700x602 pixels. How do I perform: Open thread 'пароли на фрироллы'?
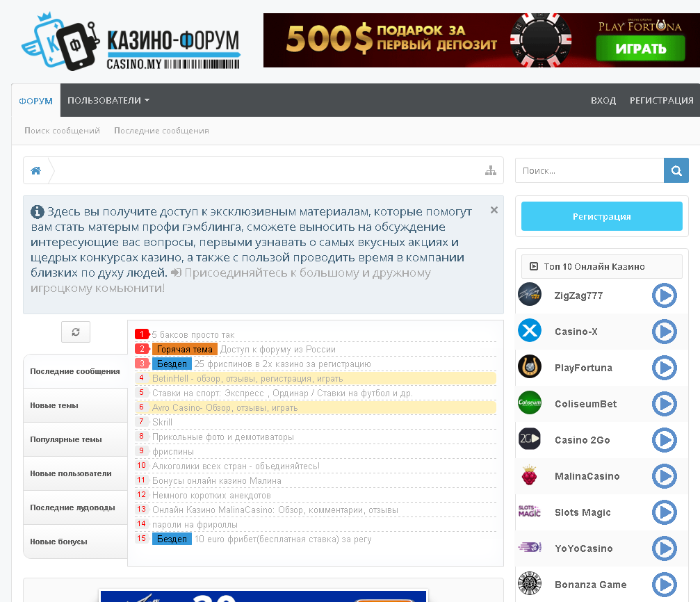point(195,525)
